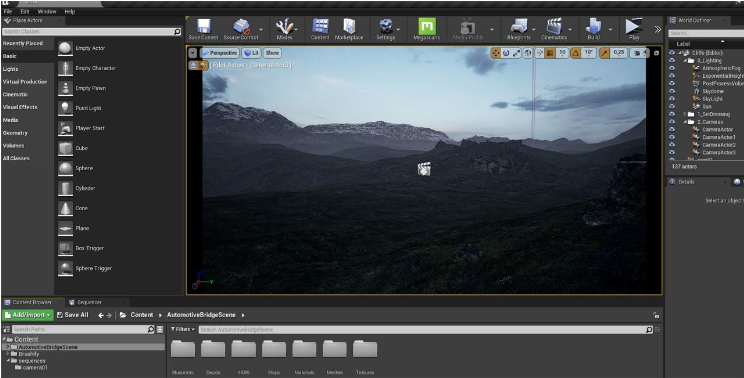Click the Cinematics clapperboard icon
The height and width of the screenshot is (378, 744).
click(x=554, y=27)
